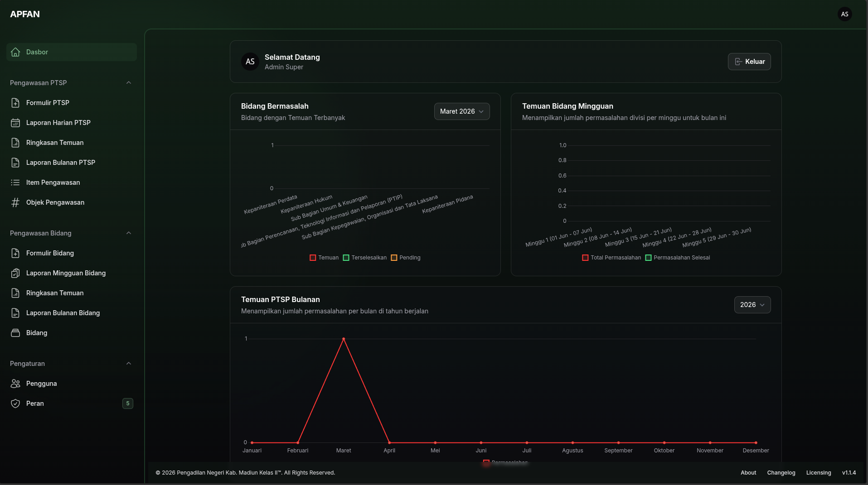
Task: Click the Pengguna users icon
Action: (15, 384)
